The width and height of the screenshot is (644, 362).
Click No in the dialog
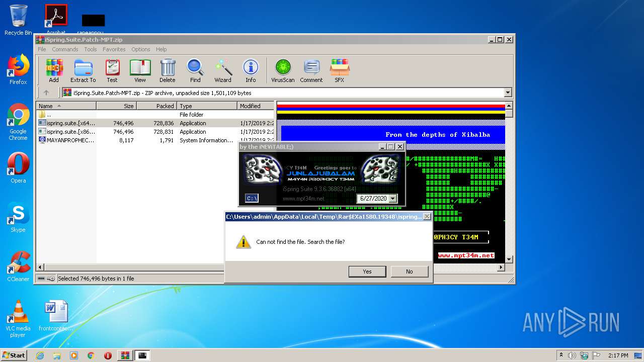(x=410, y=271)
